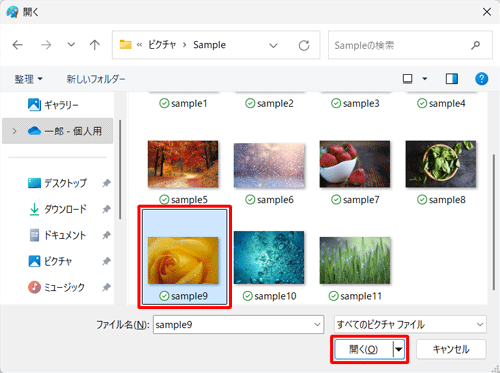
Task: Click the sync status icon of sample7
Action: click(336, 200)
